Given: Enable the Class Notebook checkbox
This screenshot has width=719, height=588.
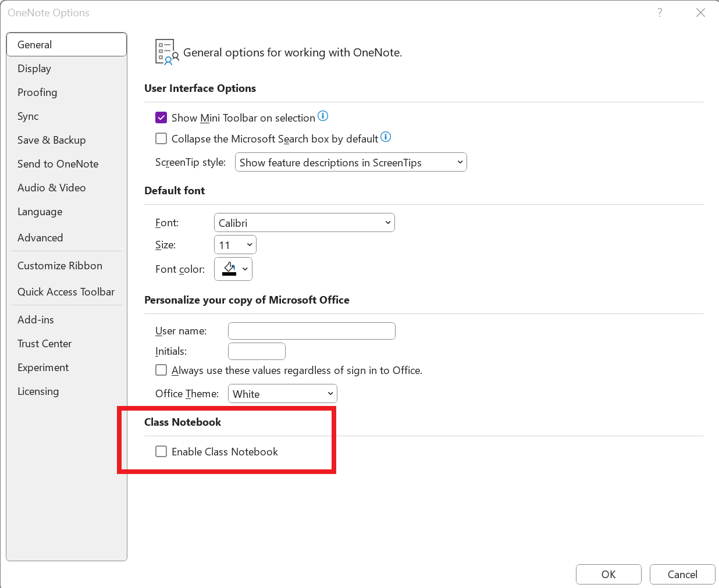Looking at the screenshot, I should [161, 451].
